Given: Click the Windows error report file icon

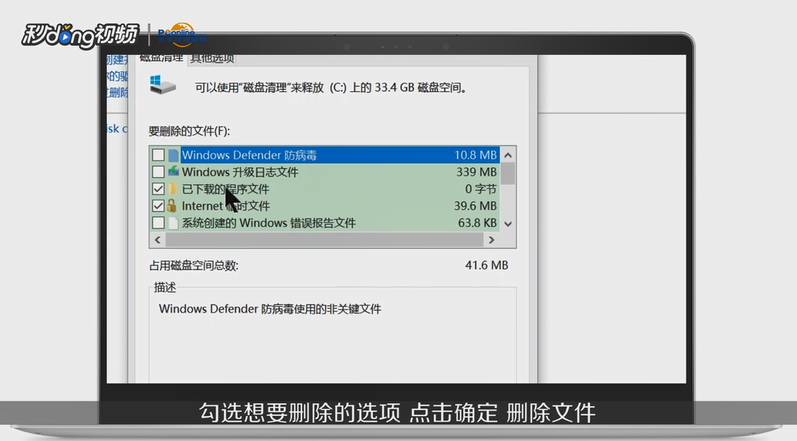Looking at the screenshot, I should point(173,223).
